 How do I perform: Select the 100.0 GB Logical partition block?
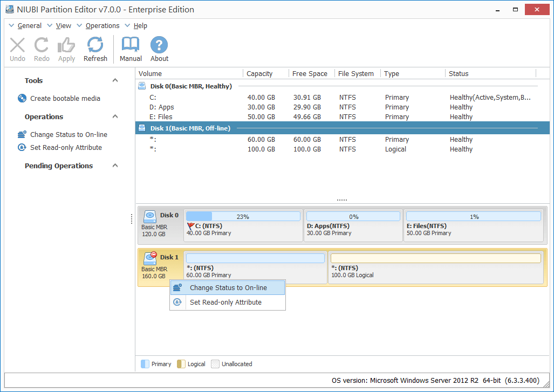[x=436, y=267]
